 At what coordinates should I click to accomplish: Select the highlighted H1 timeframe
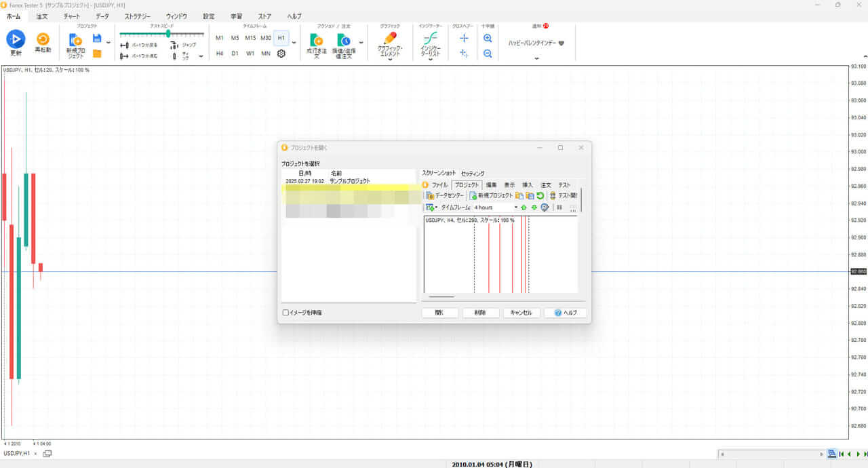[281, 38]
